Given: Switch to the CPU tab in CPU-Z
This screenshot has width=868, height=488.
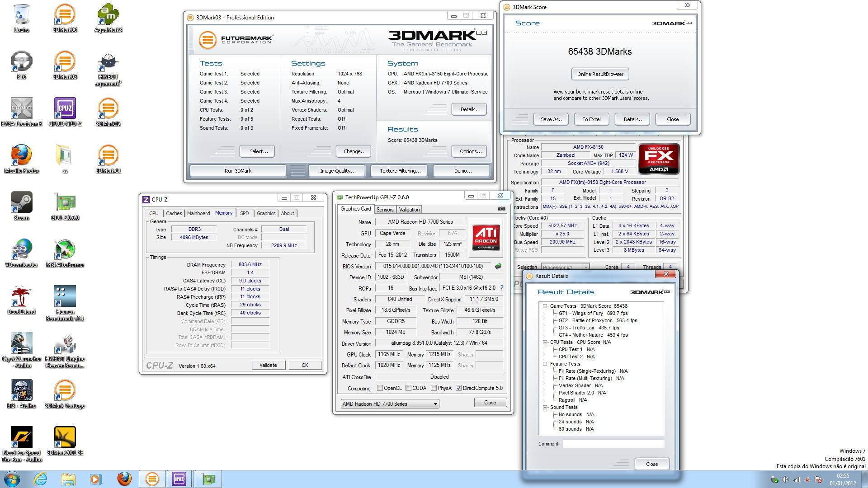Looking at the screenshot, I should coord(154,213).
